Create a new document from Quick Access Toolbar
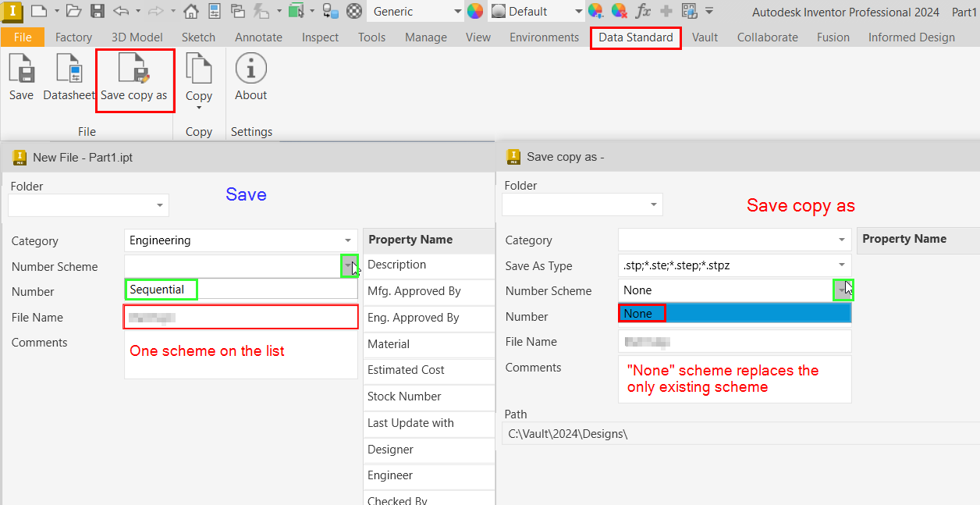This screenshot has height=505, width=980. point(41,11)
